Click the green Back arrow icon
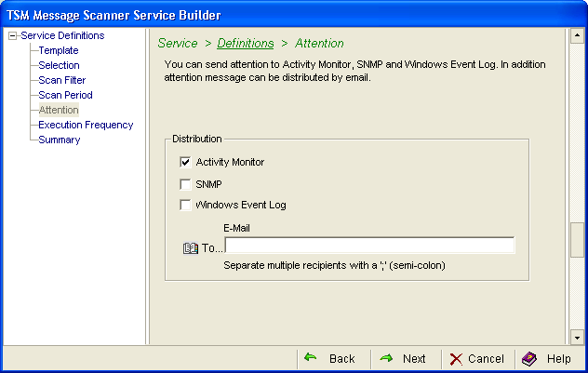 click(x=311, y=357)
